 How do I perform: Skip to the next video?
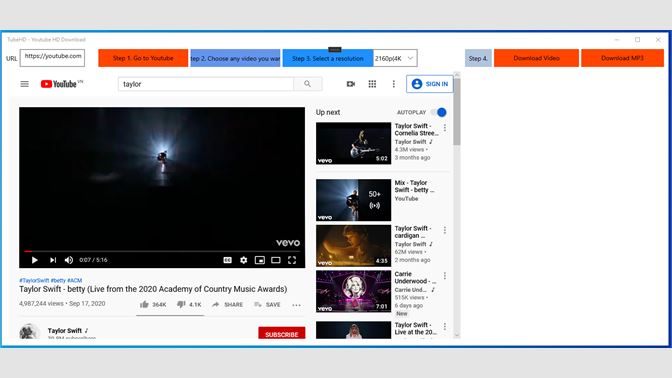click(53, 260)
